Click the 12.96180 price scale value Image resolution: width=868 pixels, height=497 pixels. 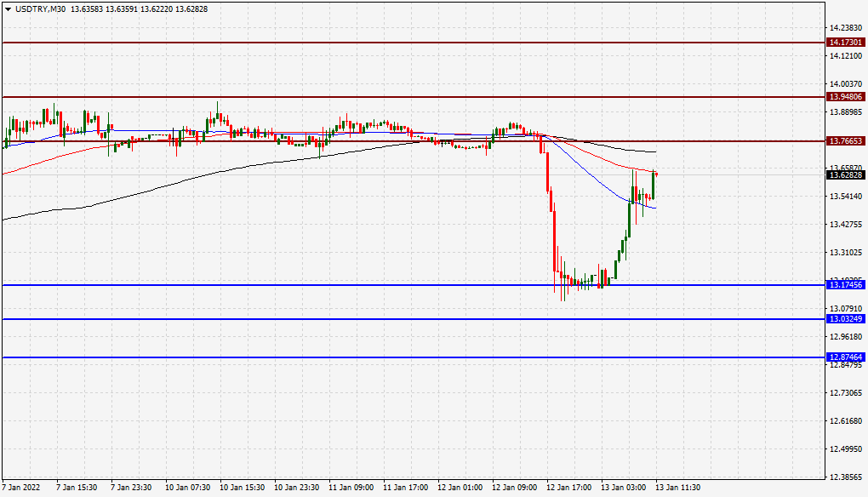(x=845, y=336)
